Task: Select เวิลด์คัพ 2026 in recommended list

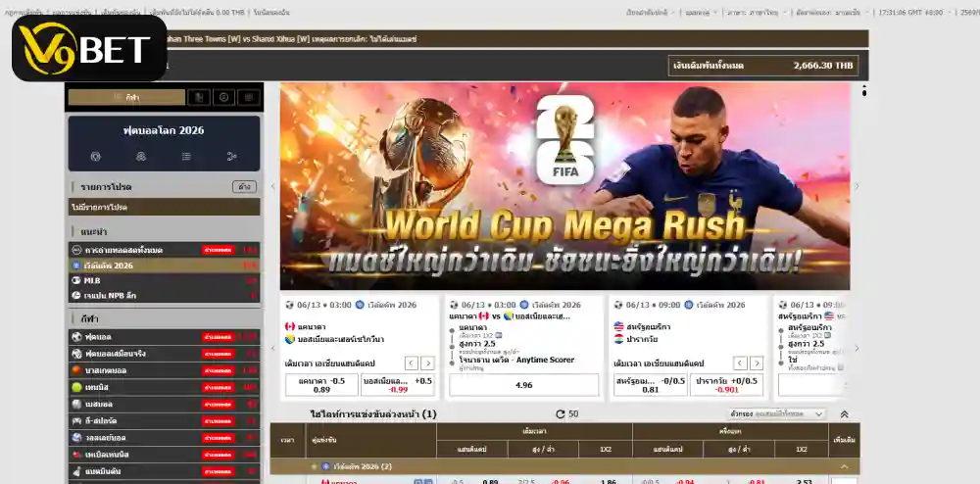Action: (x=164, y=266)
